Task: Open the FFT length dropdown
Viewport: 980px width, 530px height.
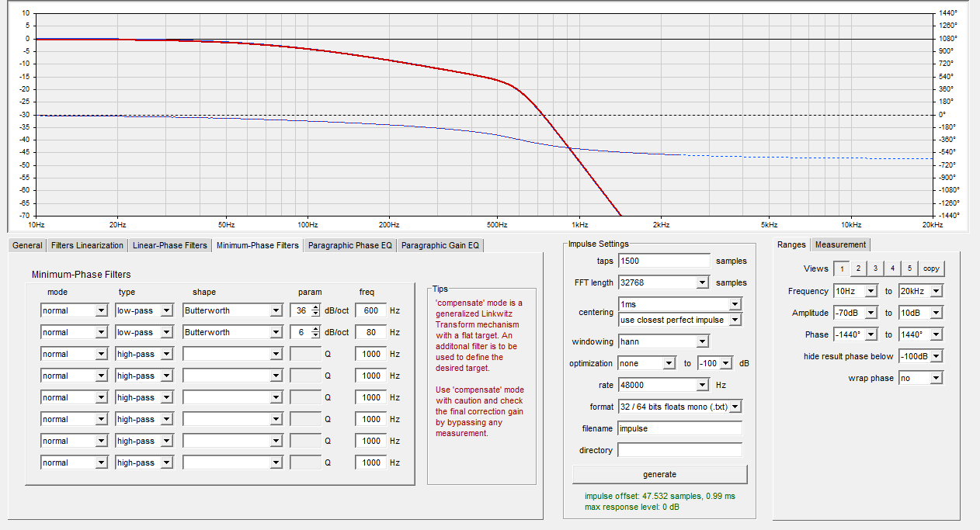Action: (x=664, y=282)
